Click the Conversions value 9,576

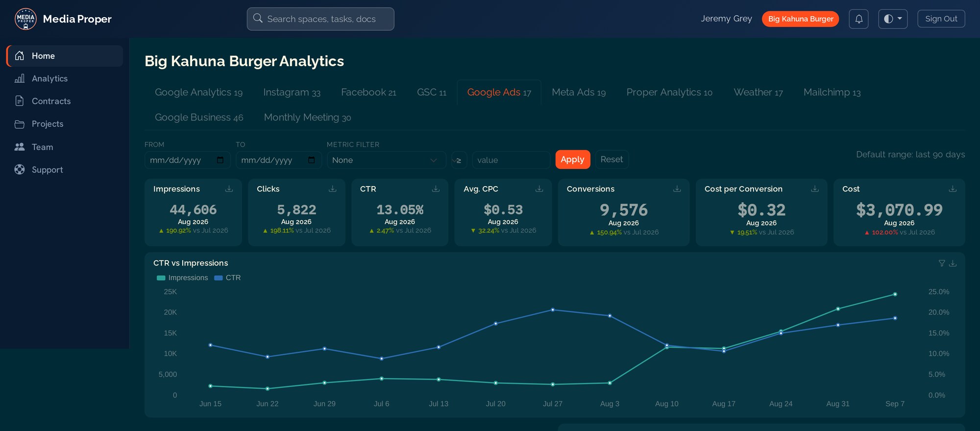pos(624,210)
